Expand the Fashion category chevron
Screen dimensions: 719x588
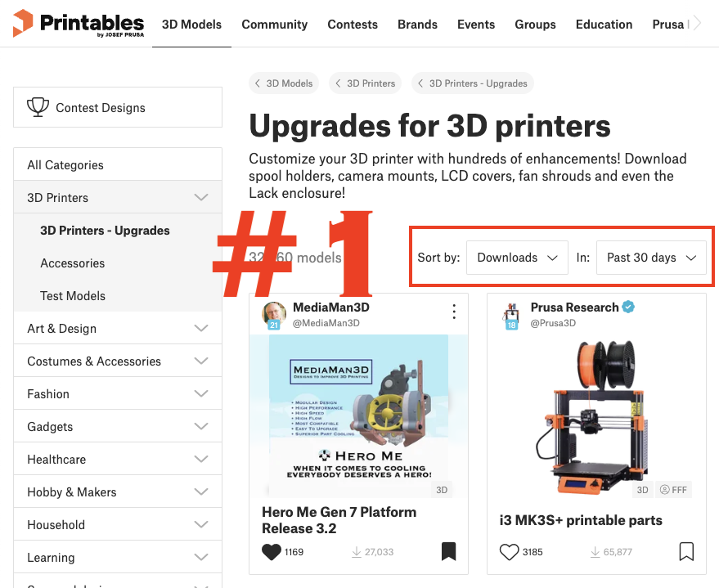pos(201,393)
